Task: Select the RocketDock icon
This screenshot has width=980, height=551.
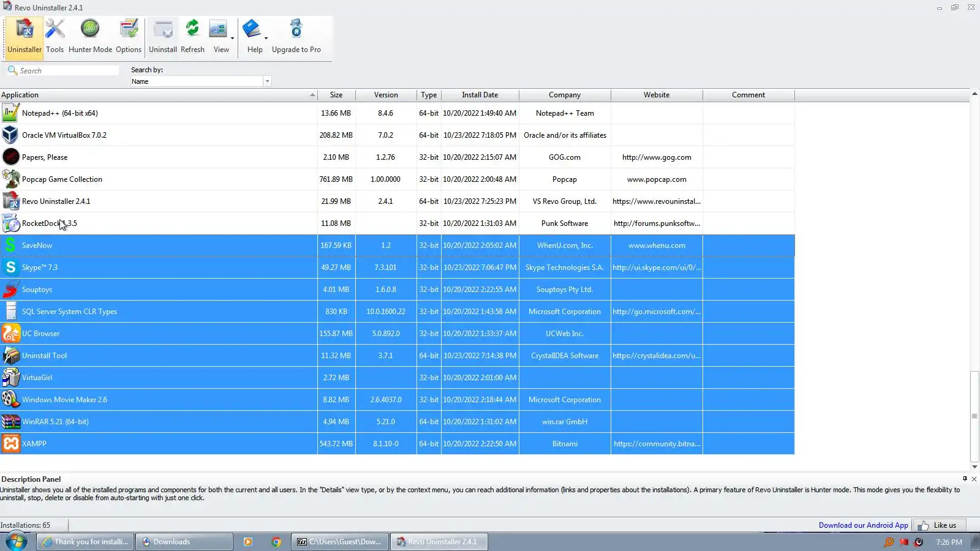Action: click(x=10, y=223)
